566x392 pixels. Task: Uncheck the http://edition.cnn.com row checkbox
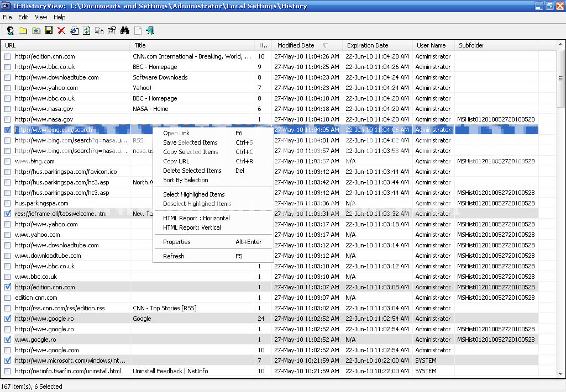click(7, 287)
